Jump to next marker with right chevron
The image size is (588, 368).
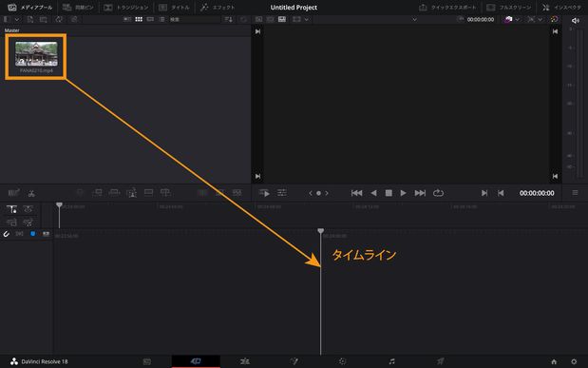point(327,193)
